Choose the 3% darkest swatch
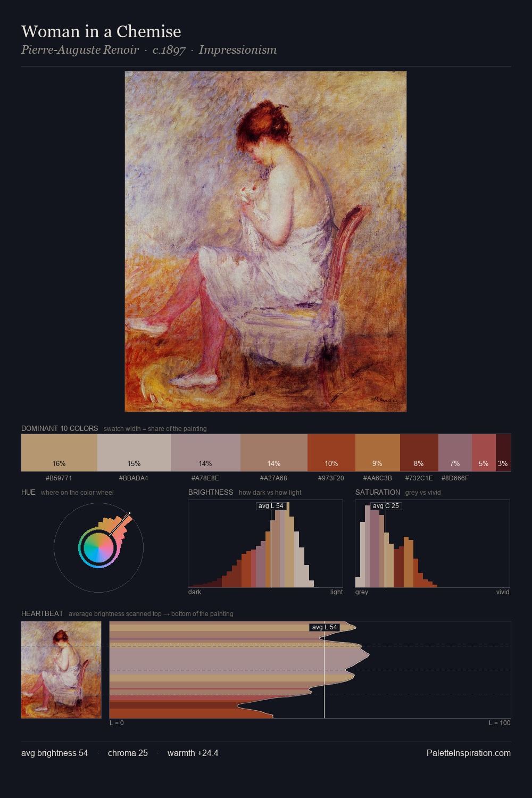The height and width of the screenshot is (798, 532). coord(503,453)
